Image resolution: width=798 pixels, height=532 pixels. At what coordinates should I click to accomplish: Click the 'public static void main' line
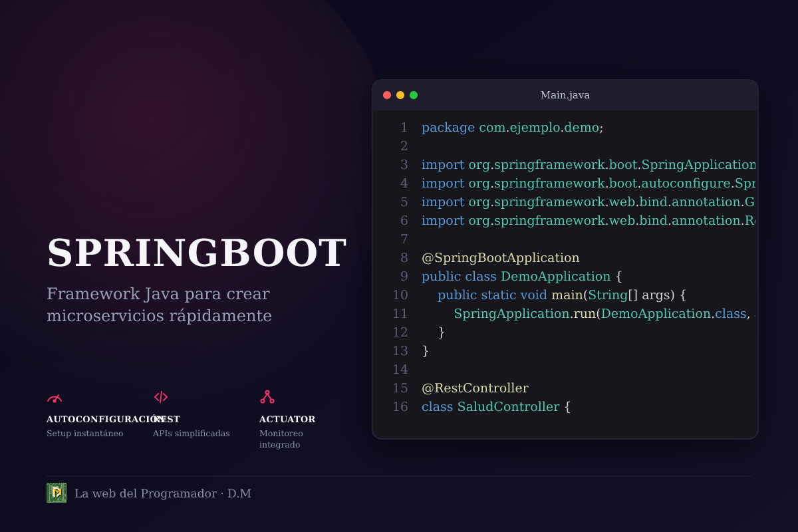pyautogui.click(x=562, y=295)
